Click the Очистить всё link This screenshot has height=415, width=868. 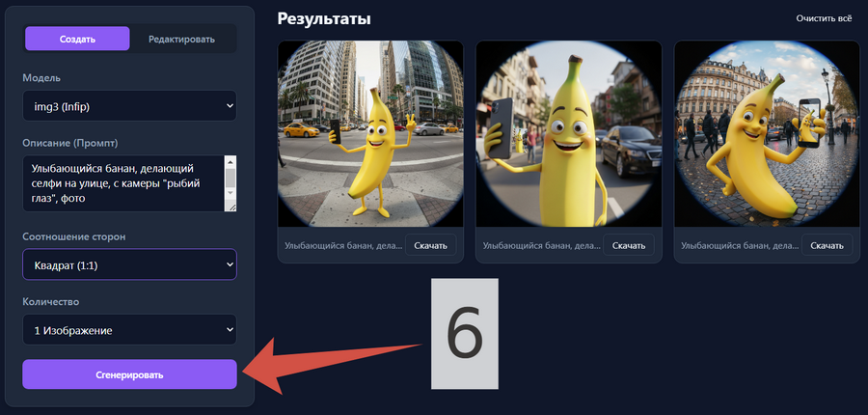[823, 18]
